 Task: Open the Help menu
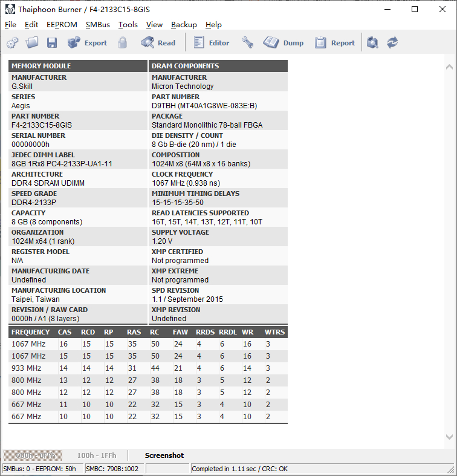click(x=213, y=25)
